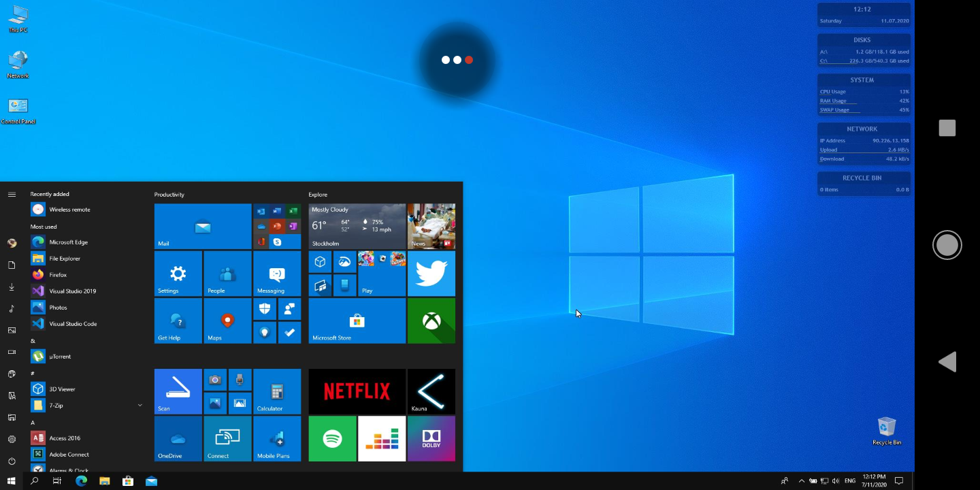Launch the Calculator tile

(277, 391)
